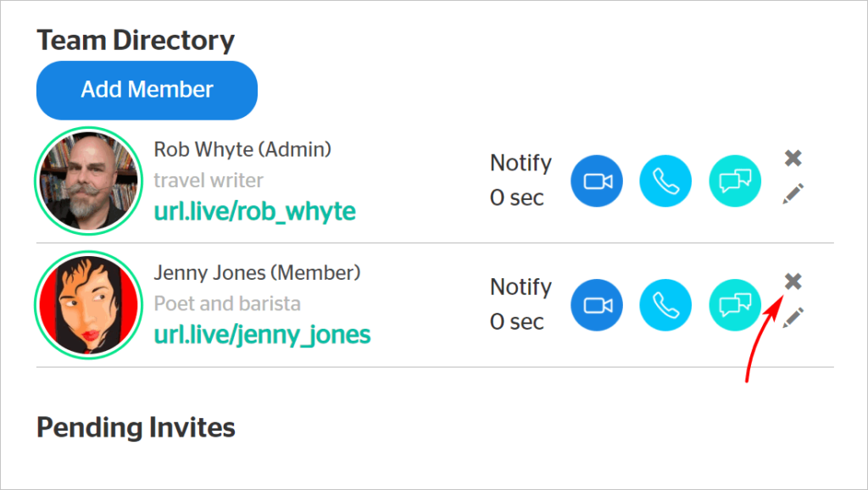The height and width of the screenshot is (490, 868).
Task: Start phone call with Jenny Jones
Action: pyautogui.click(x=665, y=305)
